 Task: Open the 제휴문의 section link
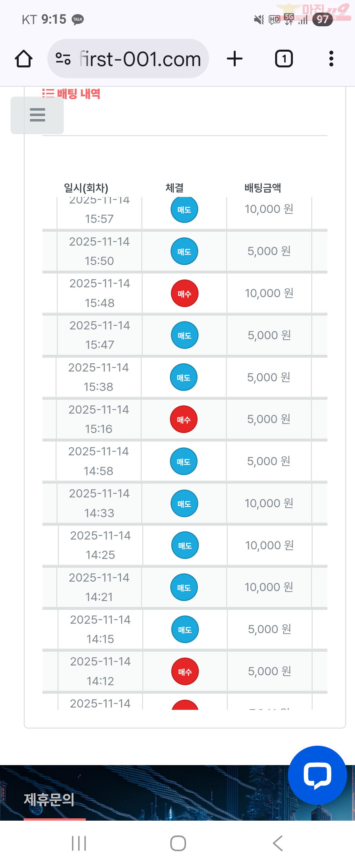pyautogui.click(x=49, y=799)
